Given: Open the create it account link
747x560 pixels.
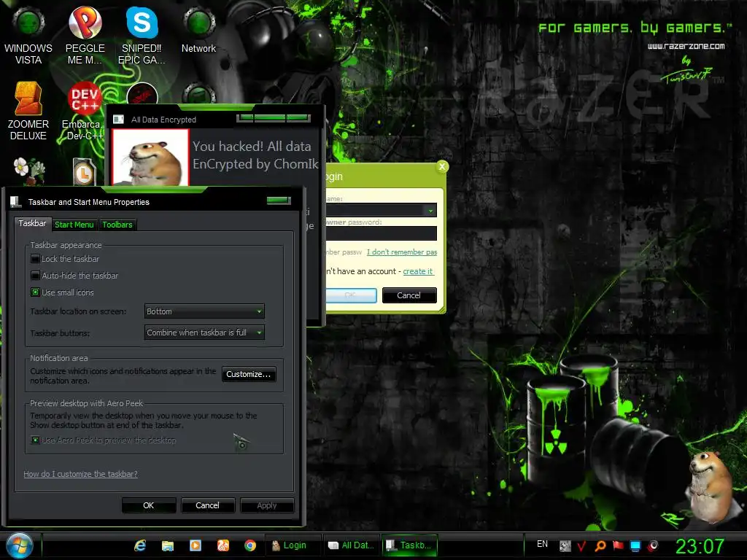Looking at the screenshot, I should click(x=418, y=271).
